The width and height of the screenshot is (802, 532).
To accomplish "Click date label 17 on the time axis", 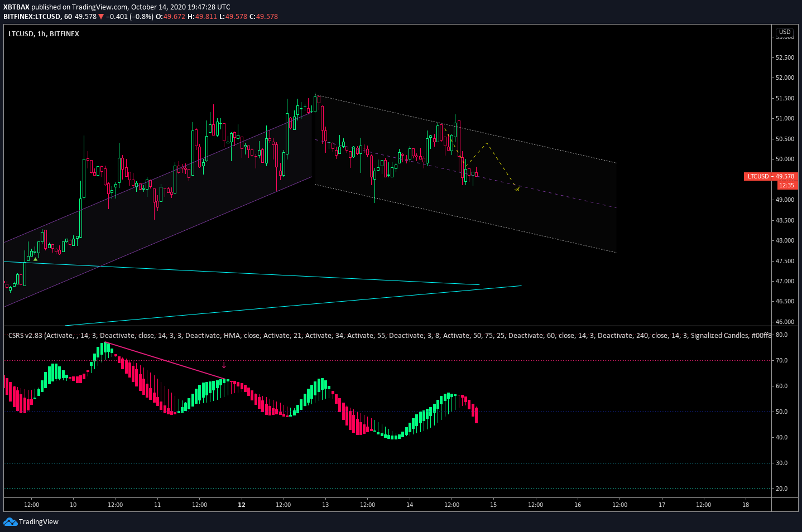I will coord(662,505).
